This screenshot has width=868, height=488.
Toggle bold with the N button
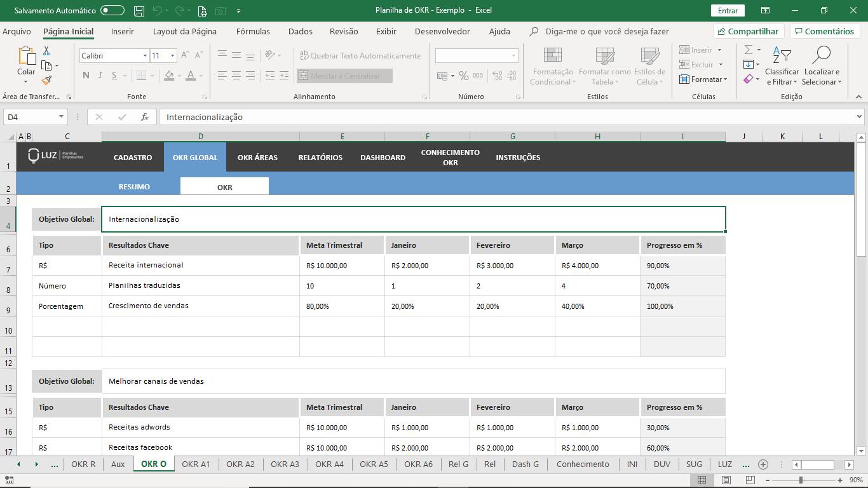[x=86, y=76]
